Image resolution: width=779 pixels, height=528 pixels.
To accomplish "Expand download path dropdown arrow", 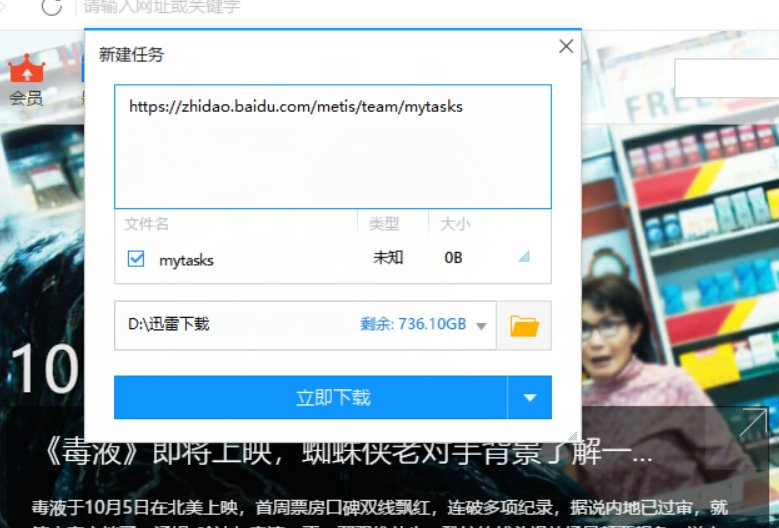I will click(x=481, y=326).
